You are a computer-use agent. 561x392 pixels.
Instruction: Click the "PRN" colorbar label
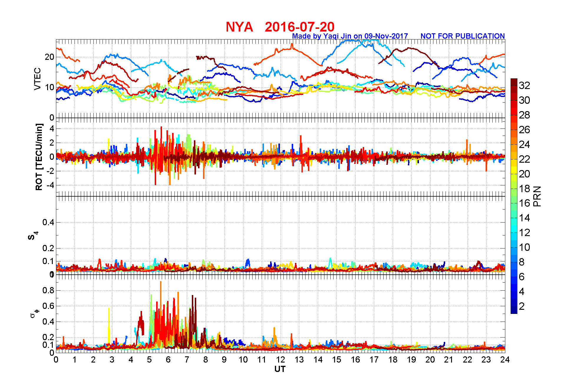[537, 196]
